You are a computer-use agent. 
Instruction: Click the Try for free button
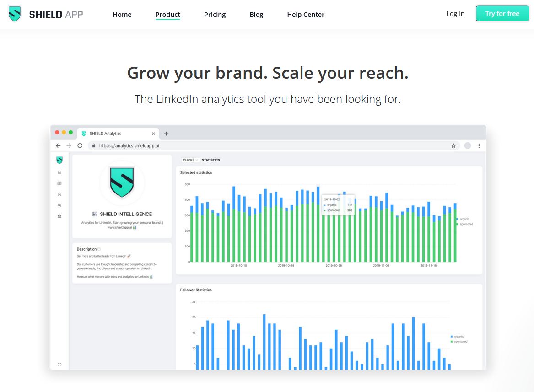pos(502,14)
